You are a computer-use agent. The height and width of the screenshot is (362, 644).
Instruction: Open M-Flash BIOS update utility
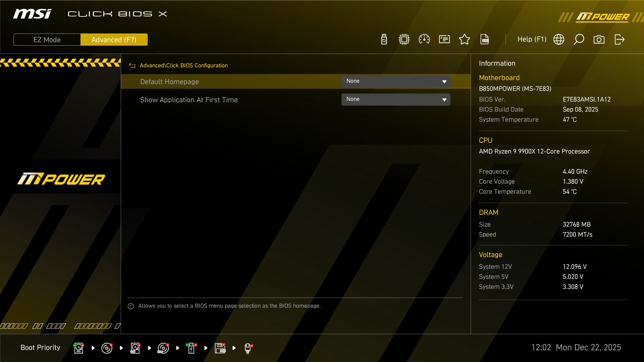(x=384, y=39)
